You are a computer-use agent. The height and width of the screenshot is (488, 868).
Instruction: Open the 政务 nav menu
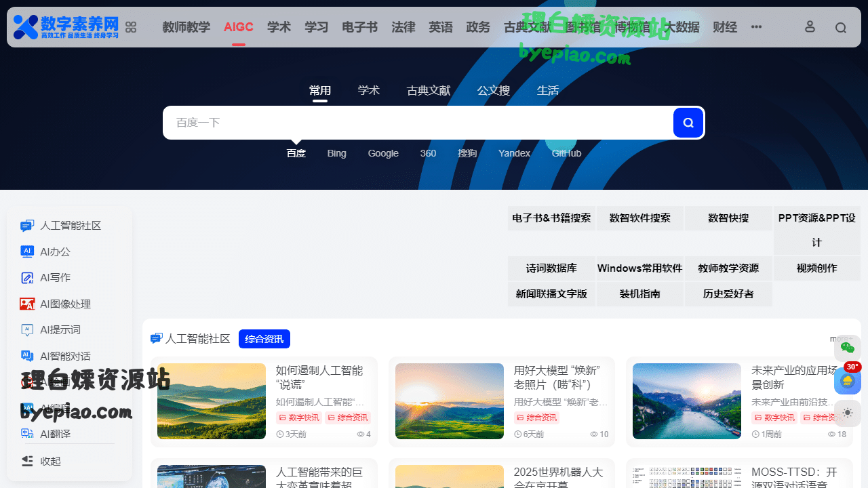pos(478,27)
